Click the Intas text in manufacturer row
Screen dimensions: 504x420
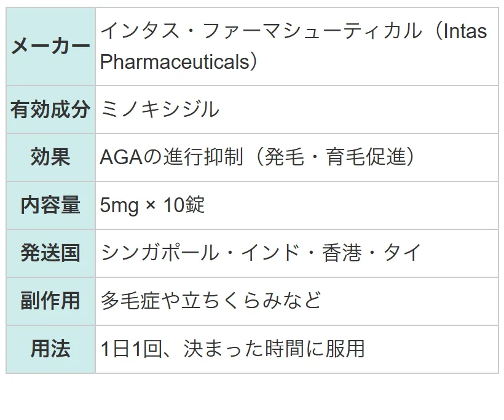coord(465,31)
